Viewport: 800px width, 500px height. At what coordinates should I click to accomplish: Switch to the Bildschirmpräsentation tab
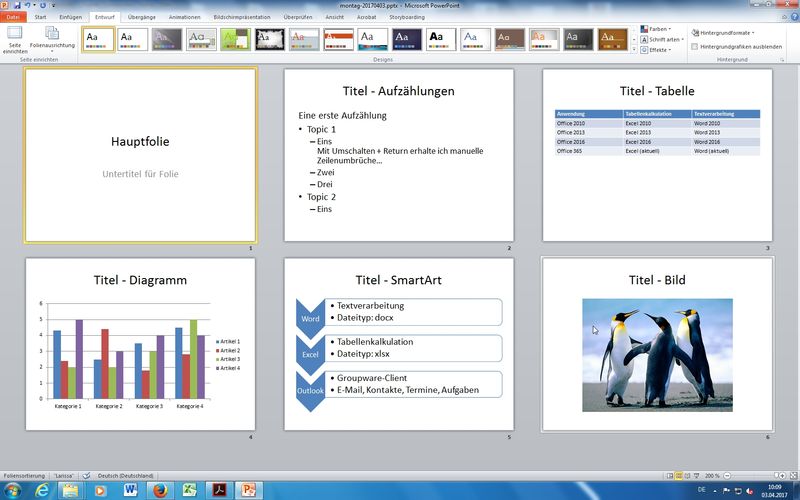coord(242,17)
